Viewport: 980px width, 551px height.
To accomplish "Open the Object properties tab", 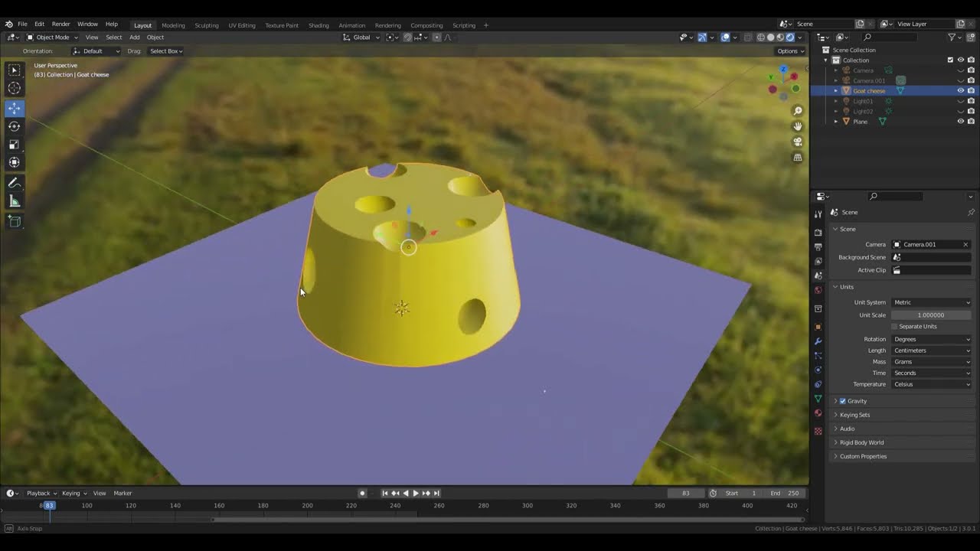I will pyautogui.click(x=818, y=327).
